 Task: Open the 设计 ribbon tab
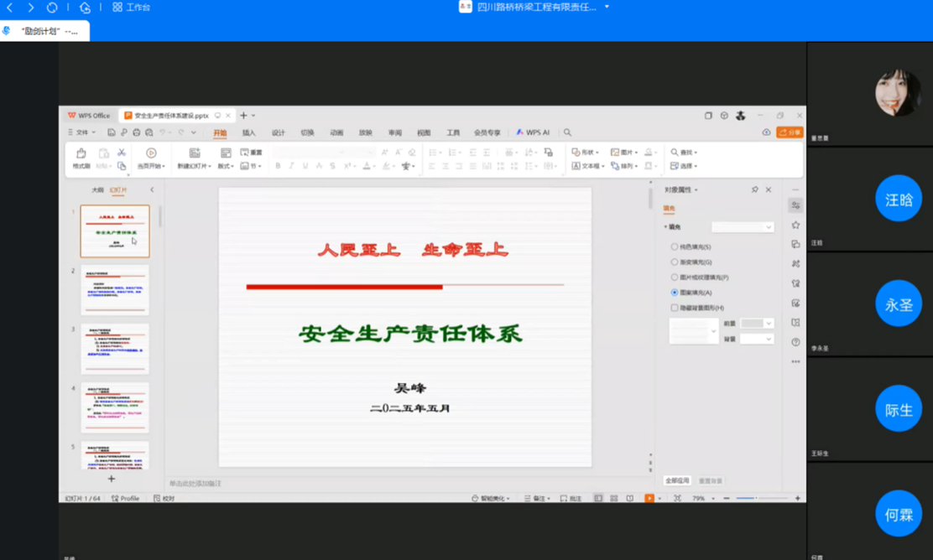[278, 132]
